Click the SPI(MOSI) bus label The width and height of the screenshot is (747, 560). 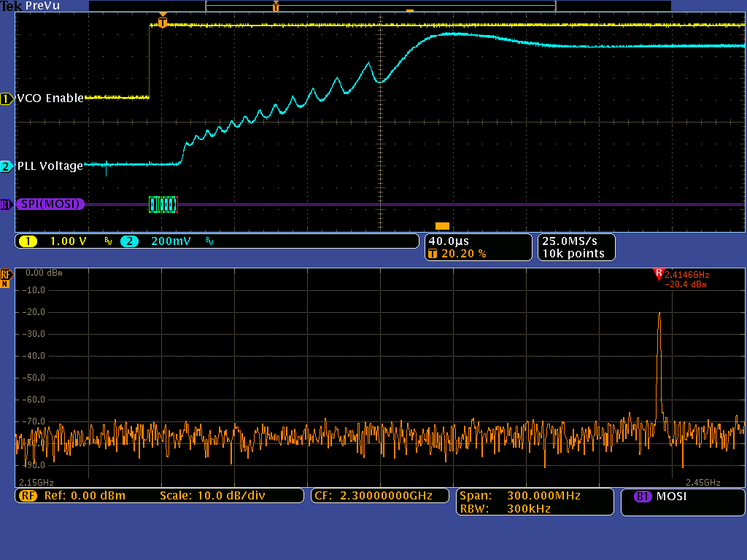[x=48, y=205]
